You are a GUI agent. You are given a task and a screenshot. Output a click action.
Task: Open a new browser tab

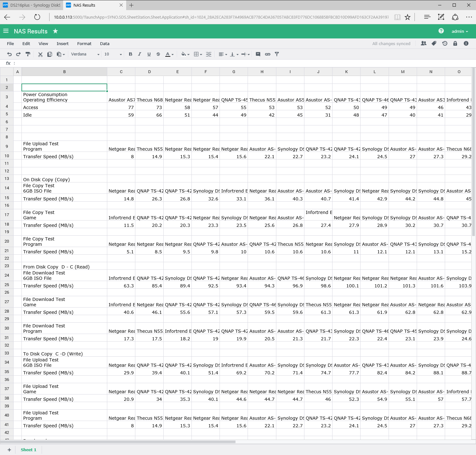point(132,5)
